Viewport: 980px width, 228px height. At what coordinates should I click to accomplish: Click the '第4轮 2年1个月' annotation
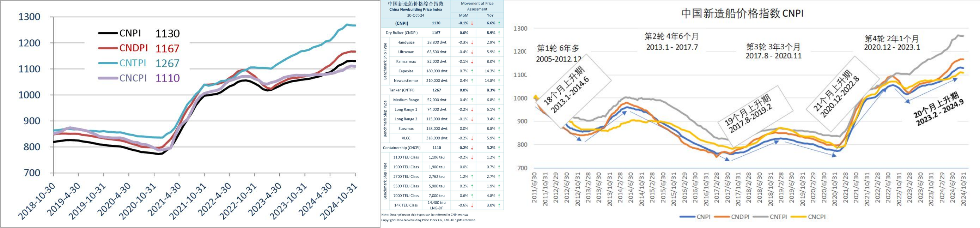(892, 38)
